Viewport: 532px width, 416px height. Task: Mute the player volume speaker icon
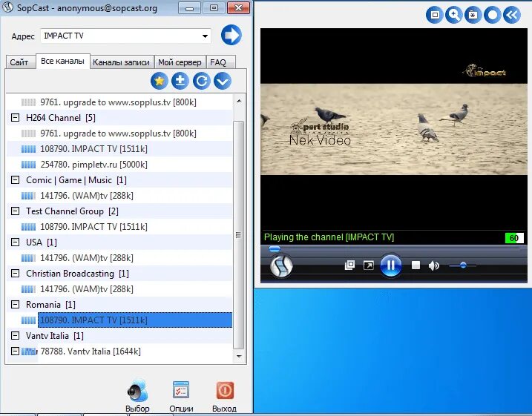(433, 265)
